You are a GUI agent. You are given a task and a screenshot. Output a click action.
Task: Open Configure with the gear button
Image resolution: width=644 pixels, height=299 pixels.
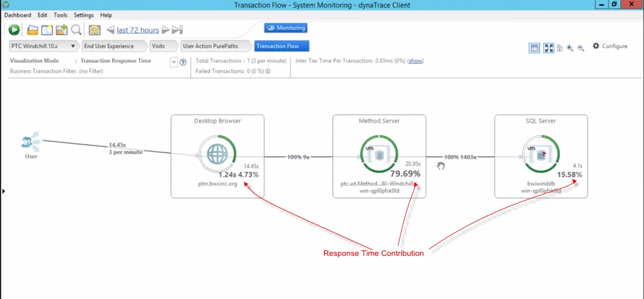[x=610, y=46]
